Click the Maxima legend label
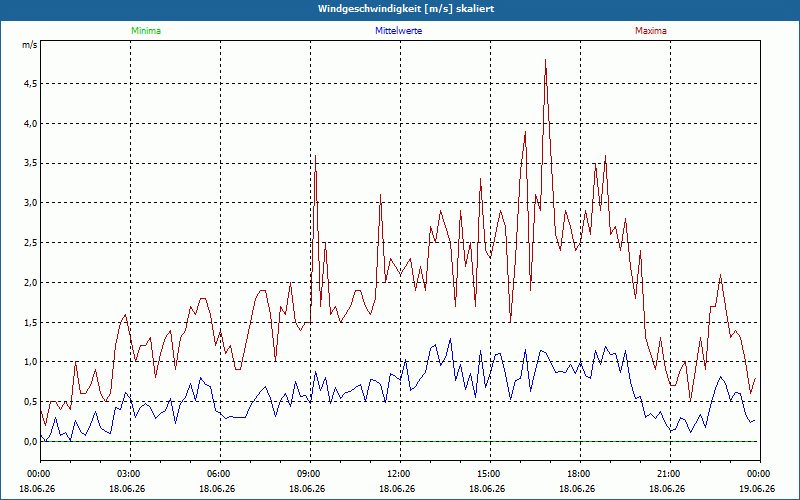The width and height of the screenshot is (800, 500). 651,31
